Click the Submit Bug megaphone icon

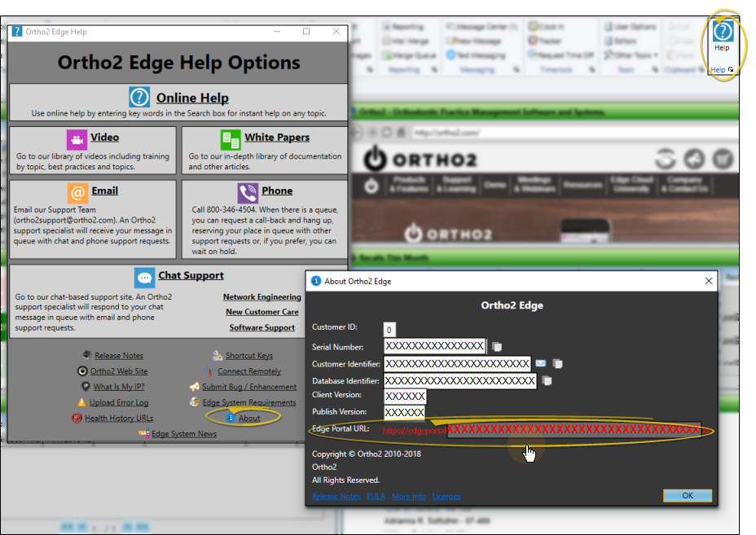pyautogui.click(x=195, y=387)
